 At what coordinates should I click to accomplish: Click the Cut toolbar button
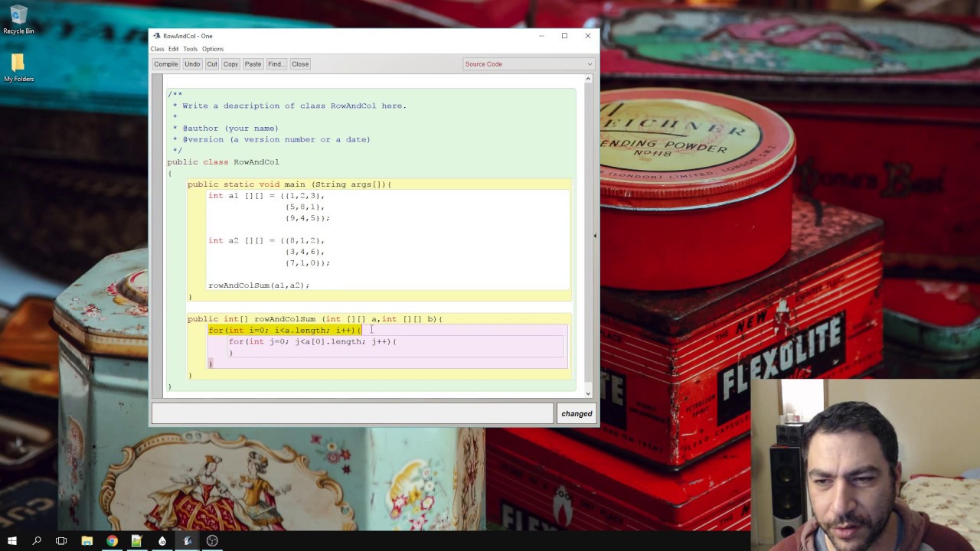212,64
